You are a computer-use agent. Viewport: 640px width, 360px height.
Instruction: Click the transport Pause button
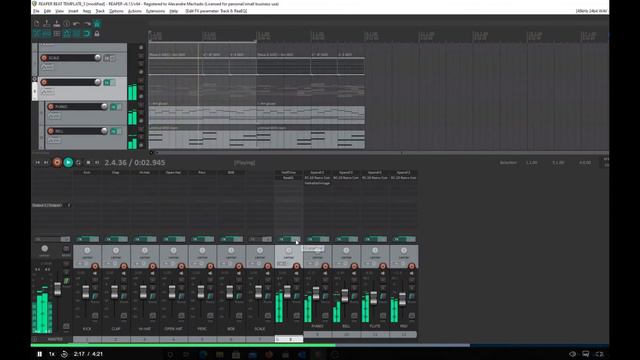tap(97, 162)
